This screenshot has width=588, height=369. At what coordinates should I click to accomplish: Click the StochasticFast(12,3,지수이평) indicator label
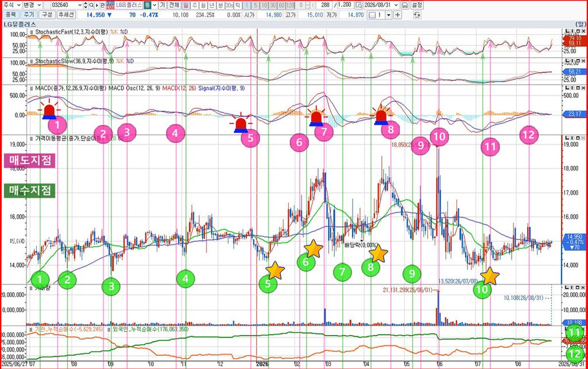point(72,32)
